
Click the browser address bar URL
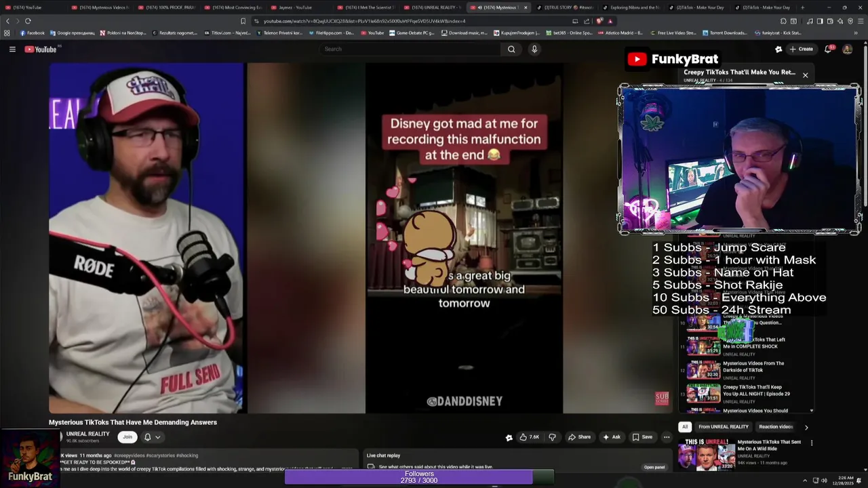click(364, 21)
